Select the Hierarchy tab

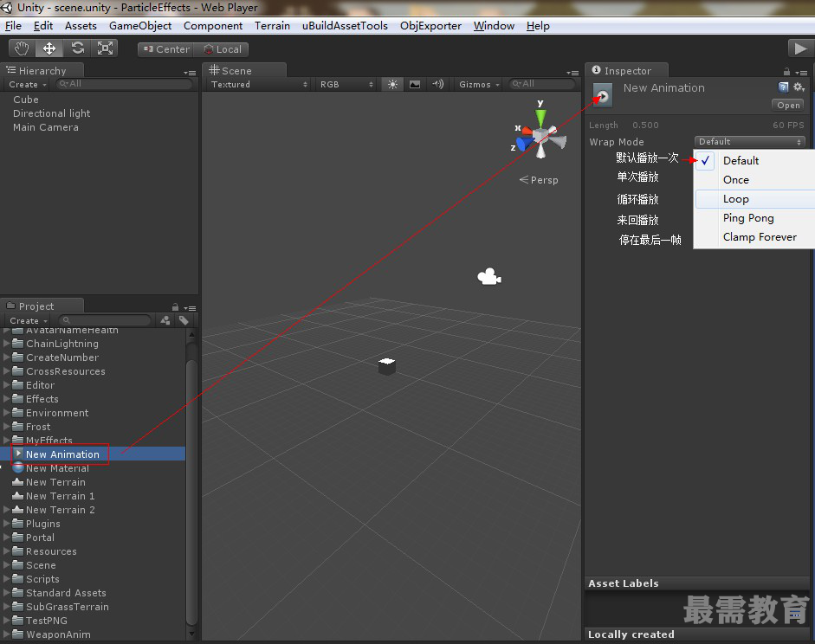coord(42,71)
